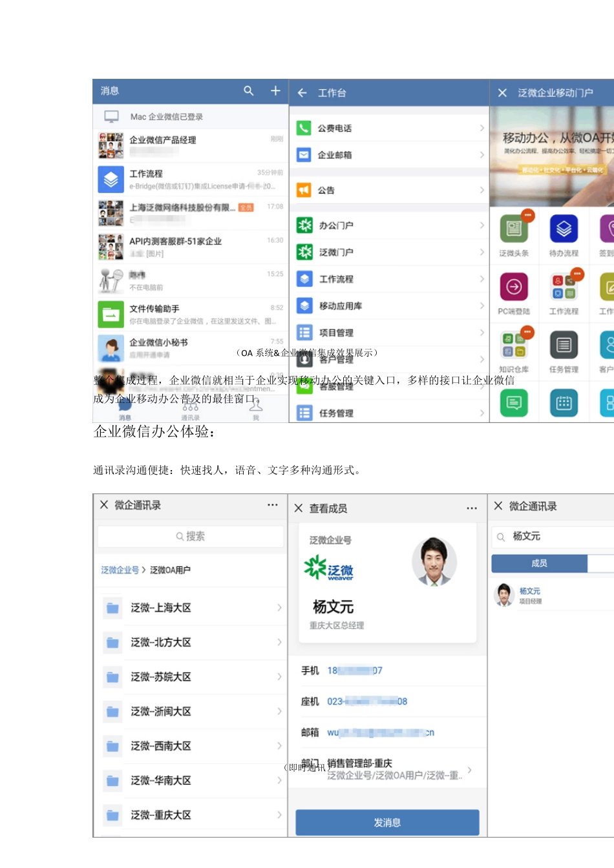Tap the search icon in 消息 header
614x868 pixels.
click(x=249, y=91)
